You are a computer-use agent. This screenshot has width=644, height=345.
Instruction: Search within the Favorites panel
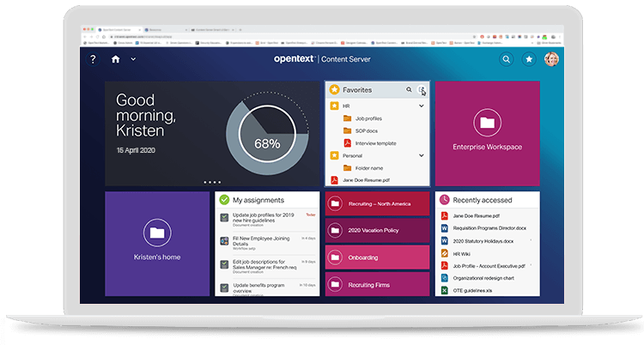tap(407, 89)
